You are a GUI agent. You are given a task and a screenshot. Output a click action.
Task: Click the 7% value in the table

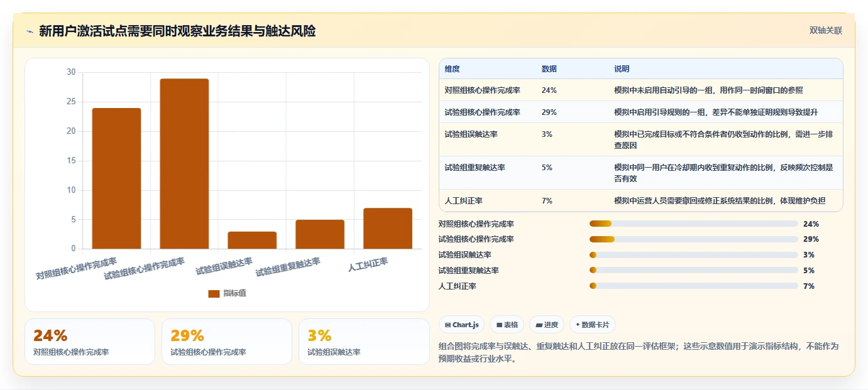tap(547, 201)
